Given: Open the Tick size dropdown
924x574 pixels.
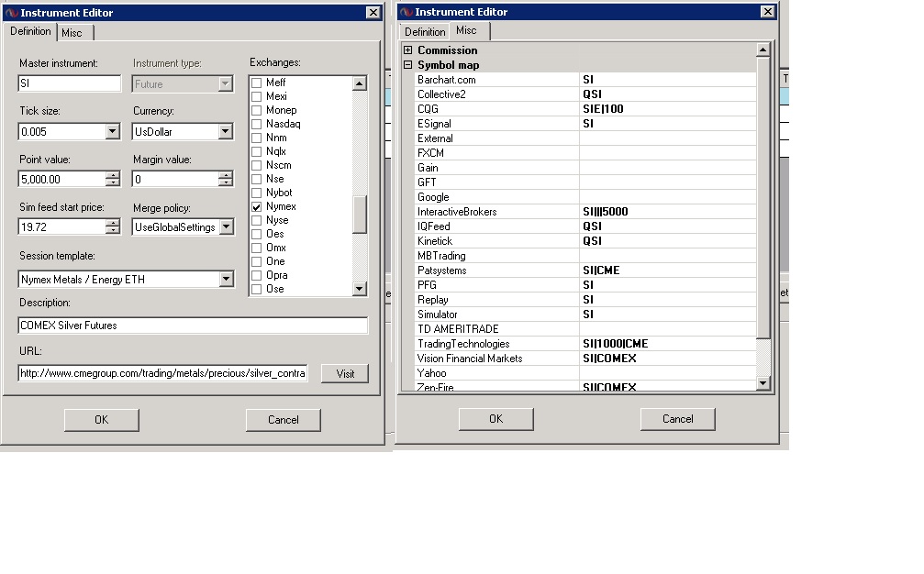Looking at the screenshot, I should tap(113, 131).
